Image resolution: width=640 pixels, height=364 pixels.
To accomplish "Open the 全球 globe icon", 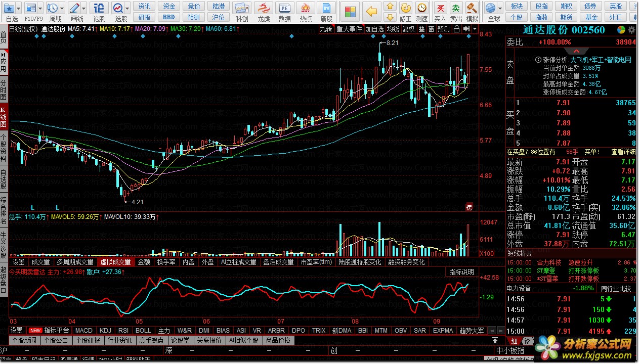I will click(490, 8).
